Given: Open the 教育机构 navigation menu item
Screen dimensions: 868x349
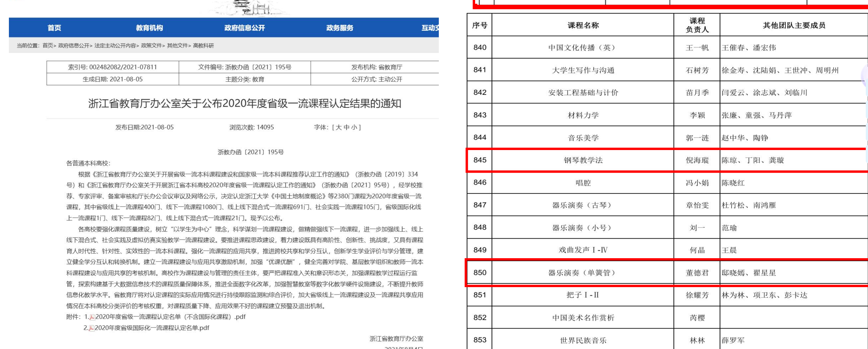Looking at the screenshot, I should click(x=149, y=28).
